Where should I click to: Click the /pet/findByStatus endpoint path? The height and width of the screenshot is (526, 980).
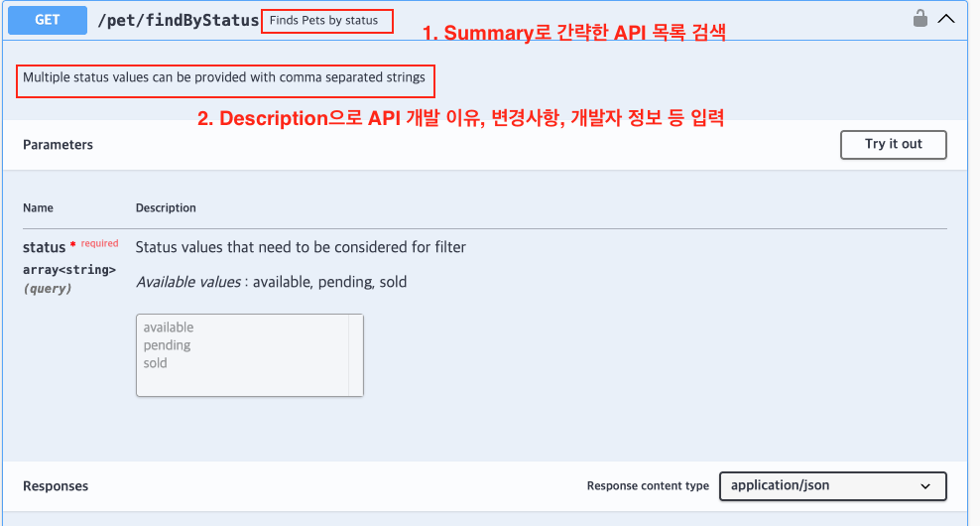tap(178, 20)
